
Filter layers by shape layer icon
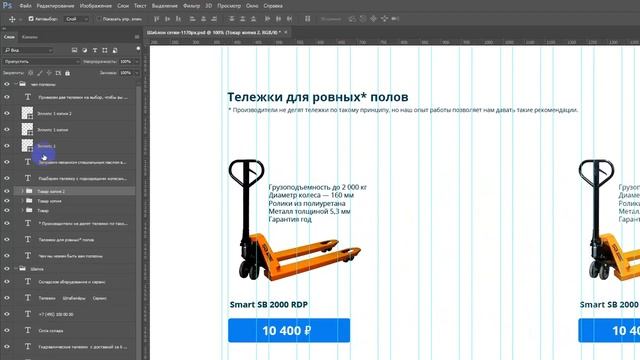tap(105, 50)
